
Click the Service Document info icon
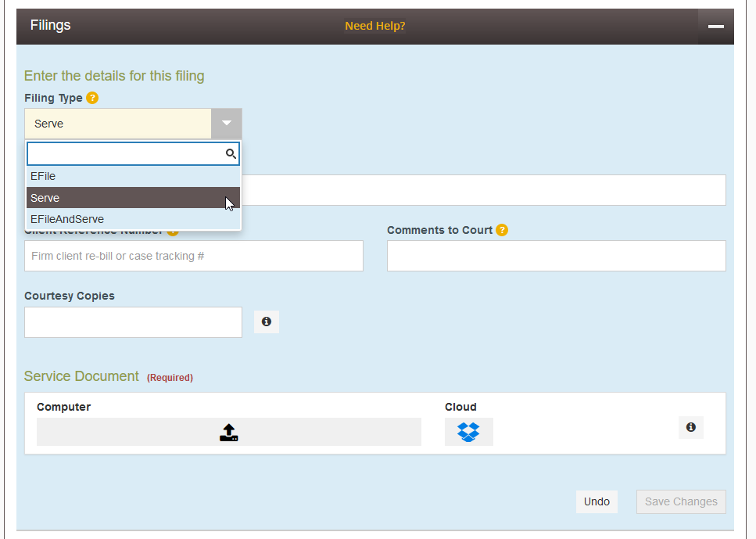coord(690,426)
